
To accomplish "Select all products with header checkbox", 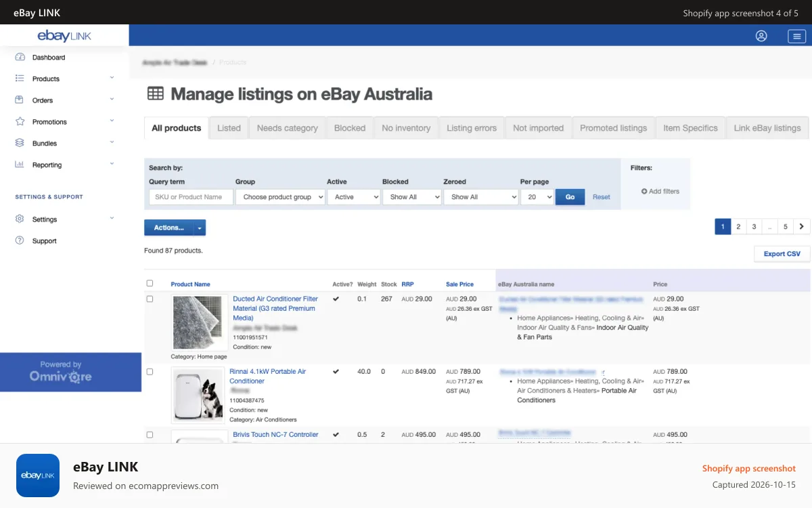I will pyautogui.click(x=150, y=283).
